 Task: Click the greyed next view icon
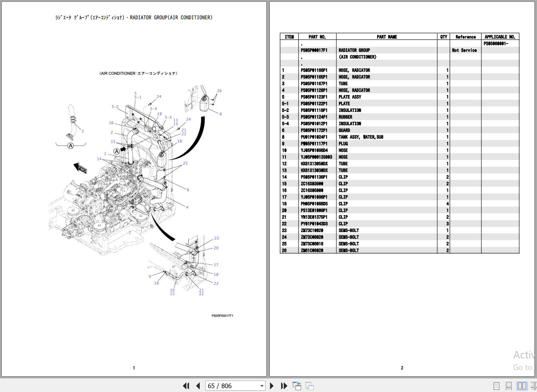310,386
